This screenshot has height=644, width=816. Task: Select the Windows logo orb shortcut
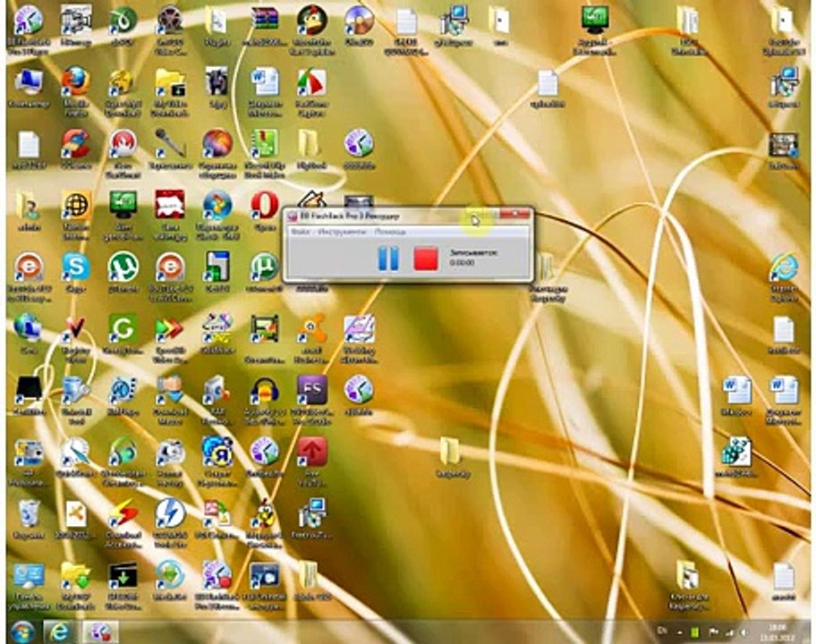[x=217, y=215]
